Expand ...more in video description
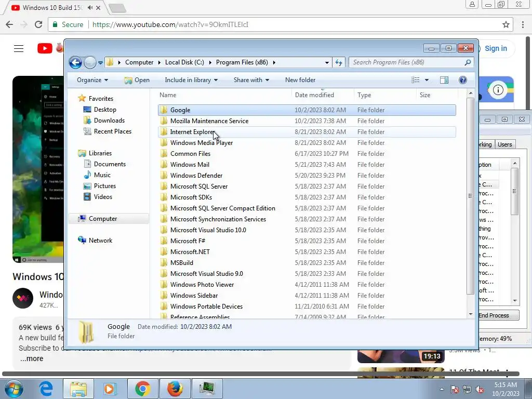Screen dimensions: 532x399 (32, 358)
